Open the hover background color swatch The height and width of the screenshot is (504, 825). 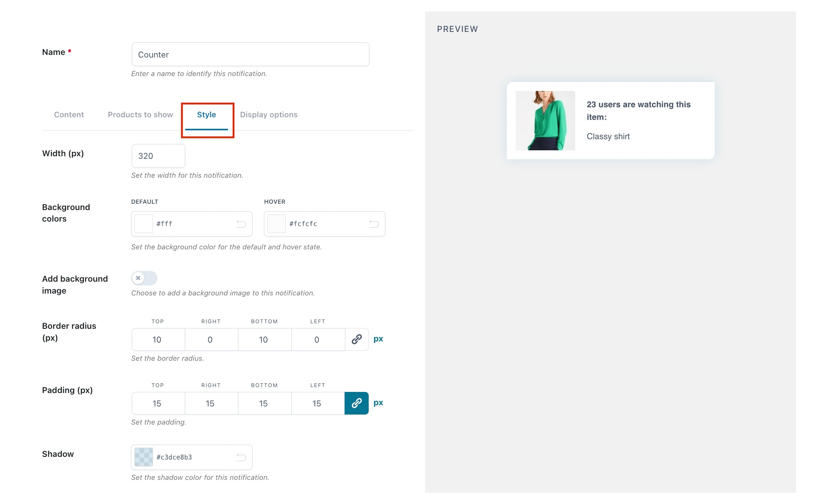(277, 224)
